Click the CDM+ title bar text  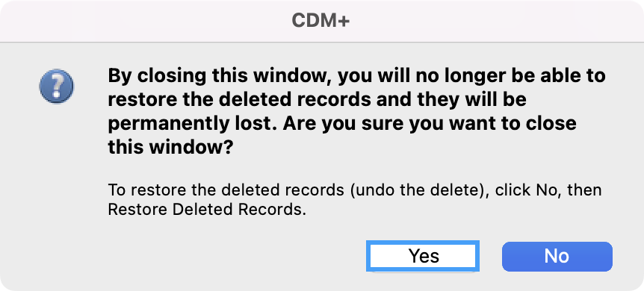click(321, 21)
